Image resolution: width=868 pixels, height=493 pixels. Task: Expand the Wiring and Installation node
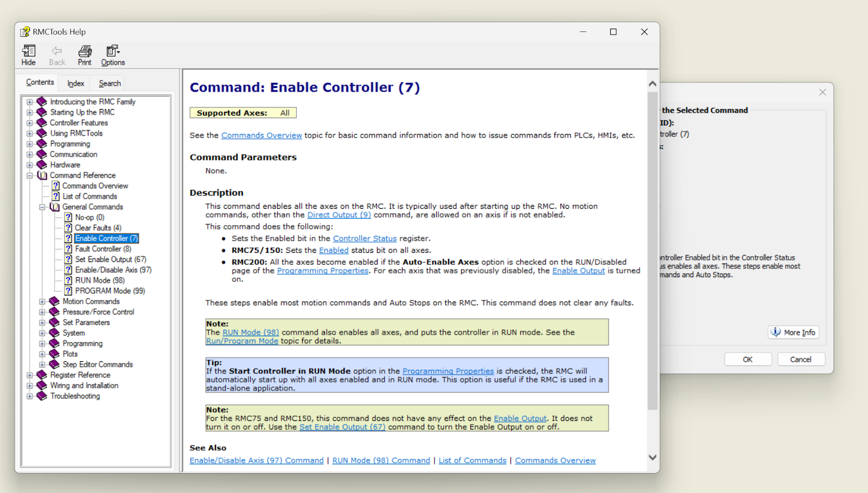[x=30, y=386]
